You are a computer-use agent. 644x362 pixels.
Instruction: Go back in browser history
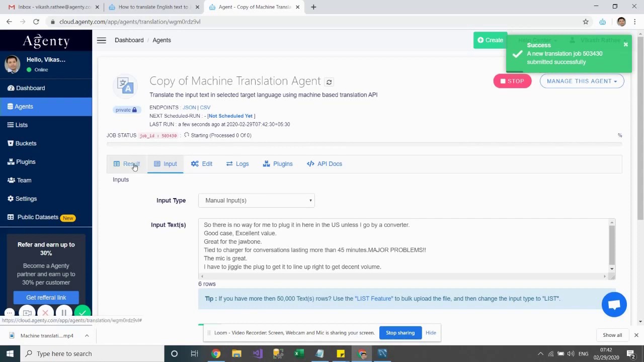(9, 22)
